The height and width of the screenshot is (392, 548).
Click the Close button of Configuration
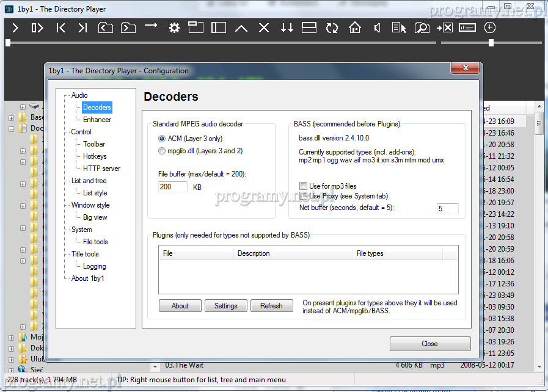pyautogui.click(x=429, y=344)
